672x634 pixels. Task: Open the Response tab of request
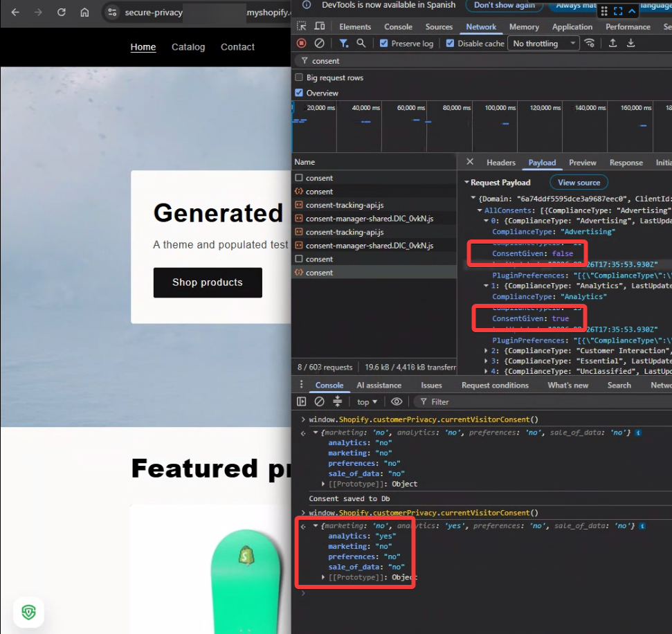pyautogui.click(x=626, y=163)
